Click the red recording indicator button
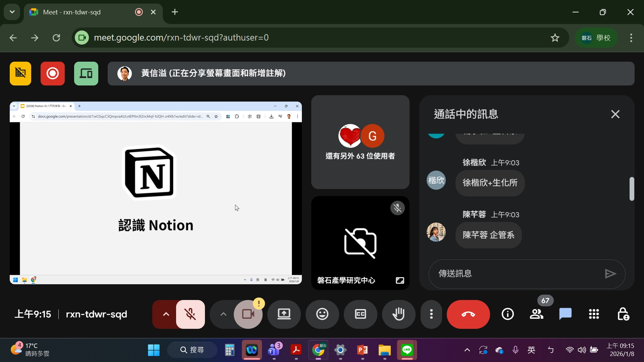644x362 pixels. click(53, 73)
